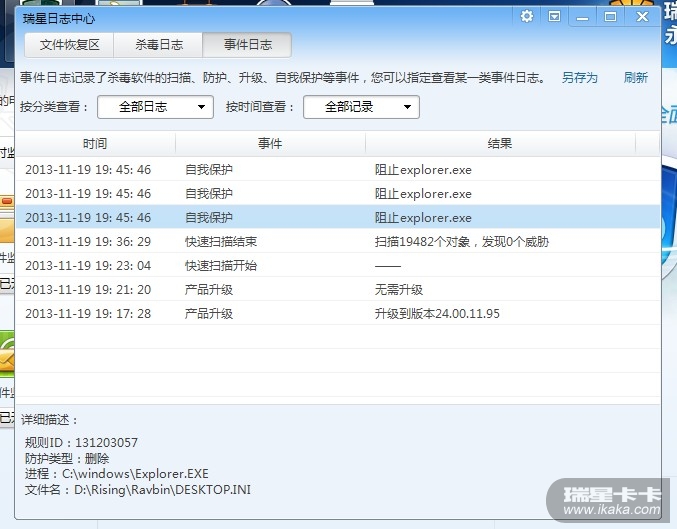Click the 防护类型：删除 detail line
Image resolution: width=677 pixels, height=529 pixels.
[67, 458]
